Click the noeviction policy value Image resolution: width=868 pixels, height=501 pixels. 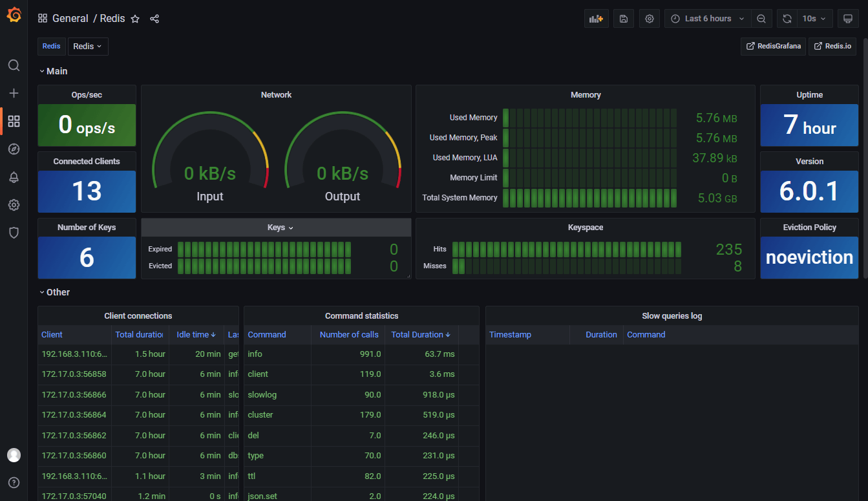coord(809,257)
